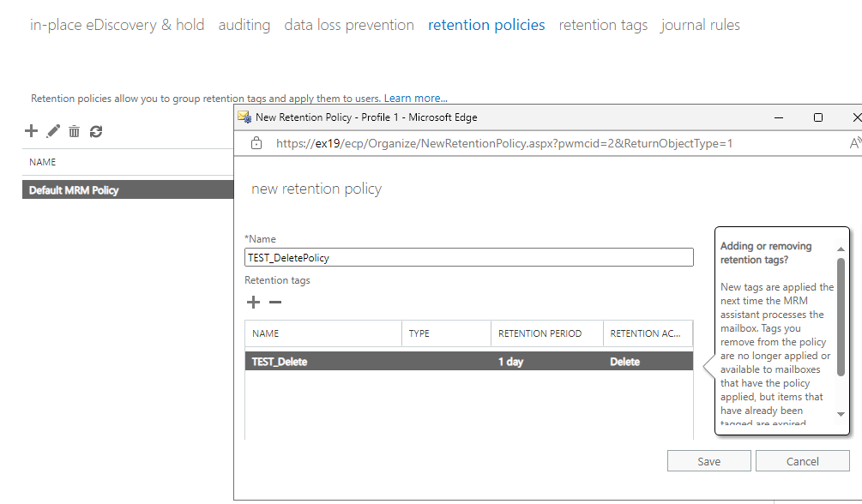Click the edit pencil icon in policy toolbar

click(x=53, y=131)
